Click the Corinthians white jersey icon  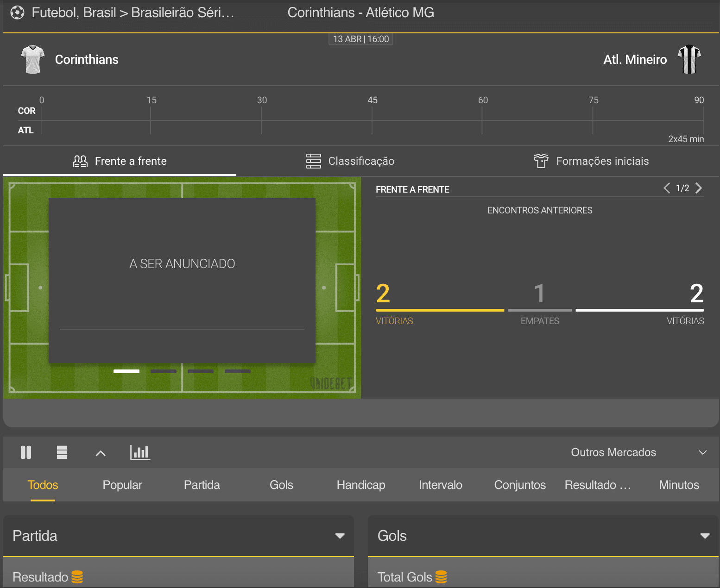click(x=33, y=59)
